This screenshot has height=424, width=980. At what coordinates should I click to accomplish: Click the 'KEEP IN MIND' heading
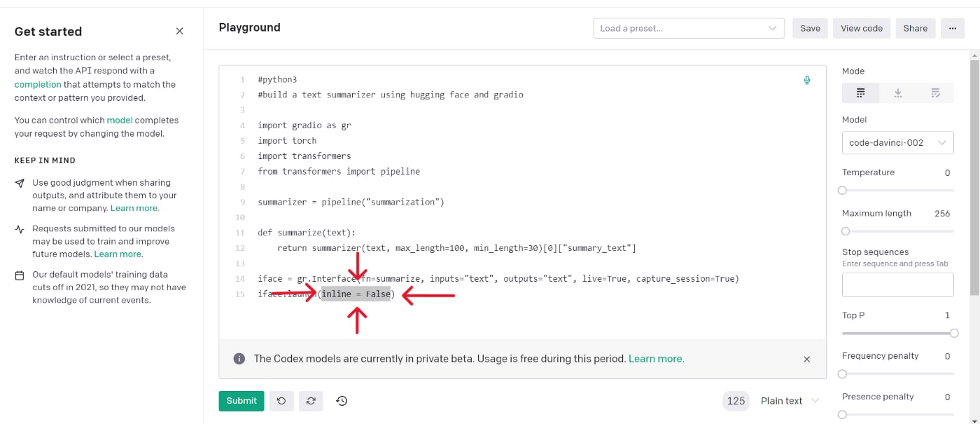pyautogui.click(x=45, y=160)
